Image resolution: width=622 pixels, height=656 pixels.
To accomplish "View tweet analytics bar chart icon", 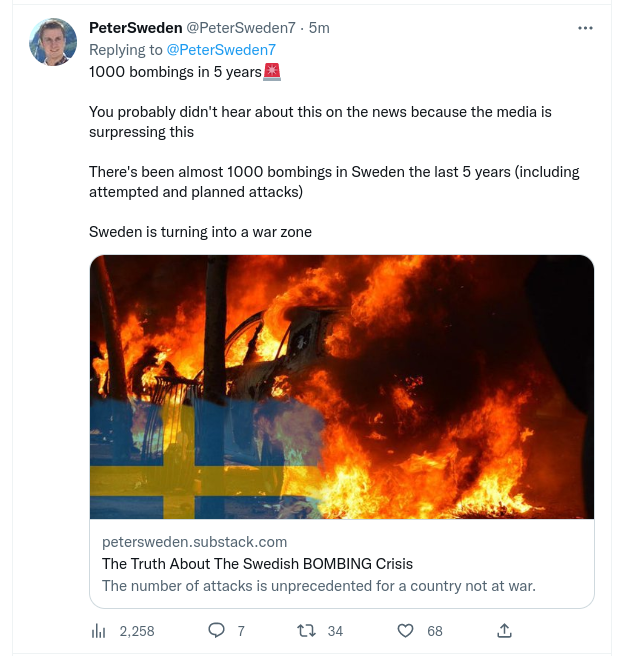I will click(99, 631).
